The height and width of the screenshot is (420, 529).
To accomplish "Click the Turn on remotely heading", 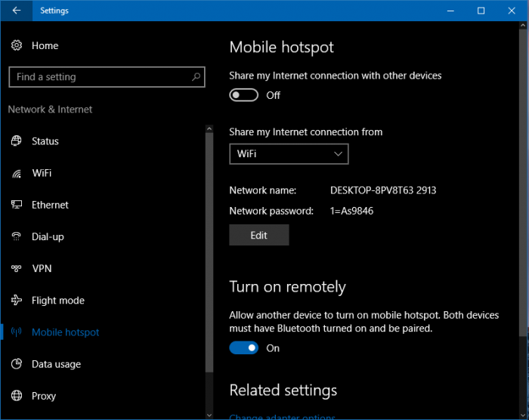I will (x=287, y=287).
